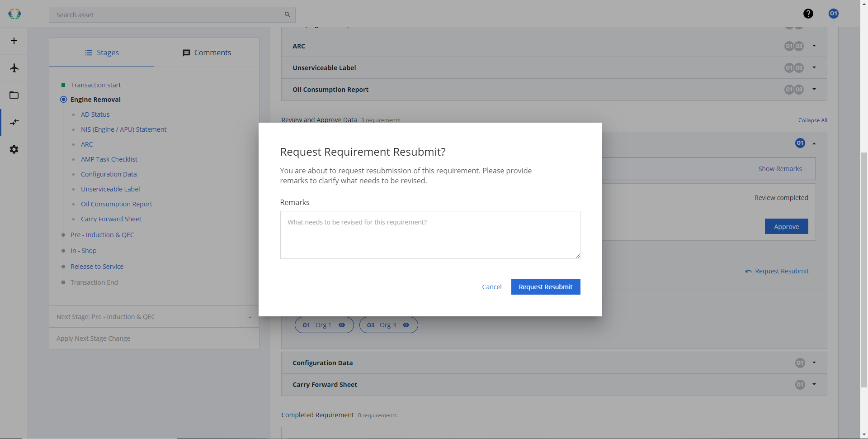868x439 pixels.
Task: Open Carry Forward Sheet in stages tree
Action: (x=111, y=219)
